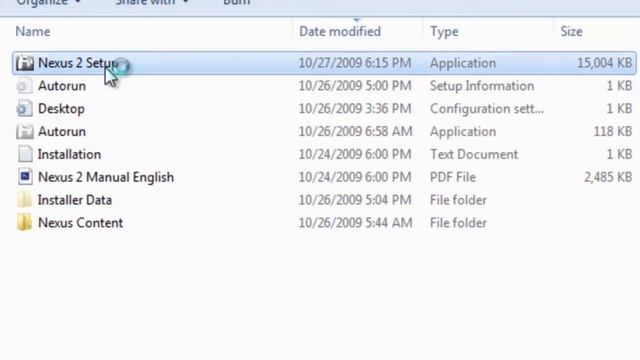Click the date 10/26/2009 3:36 PM
Viewport: 640px width, 360px height.
[x=355, y=109]
